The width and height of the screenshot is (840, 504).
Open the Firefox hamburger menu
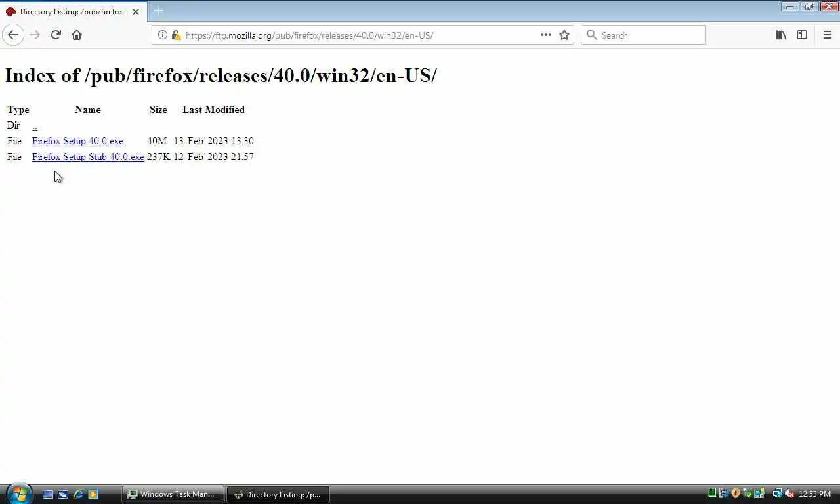point(828,35)
